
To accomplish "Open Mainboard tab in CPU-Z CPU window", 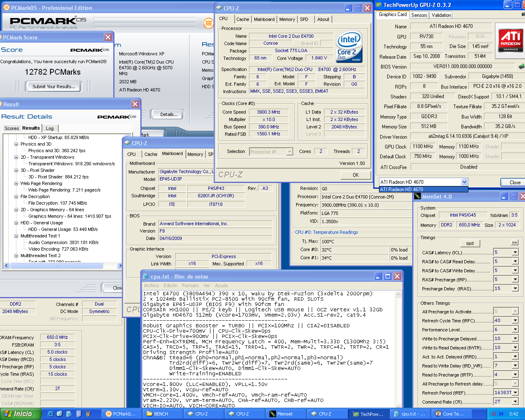I will point(264,19).
